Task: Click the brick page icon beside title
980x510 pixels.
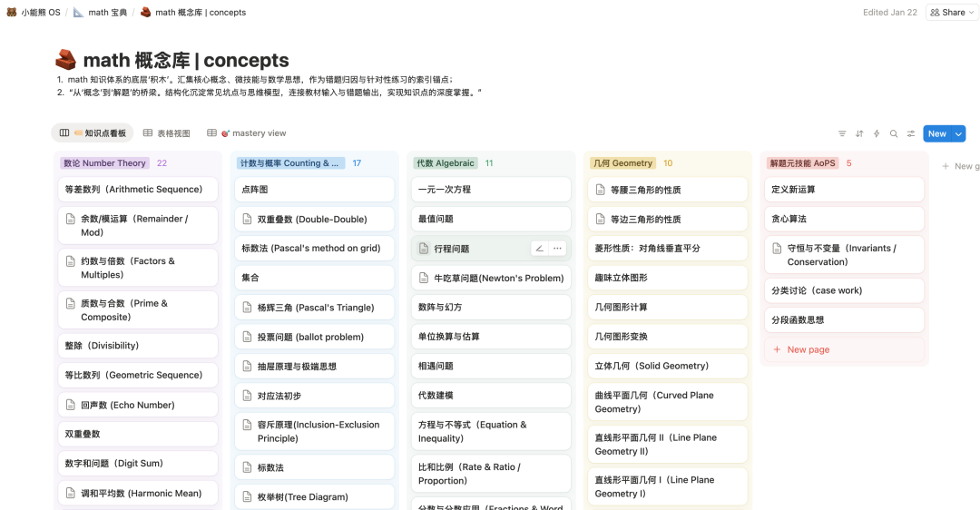Action: [65, 60]
